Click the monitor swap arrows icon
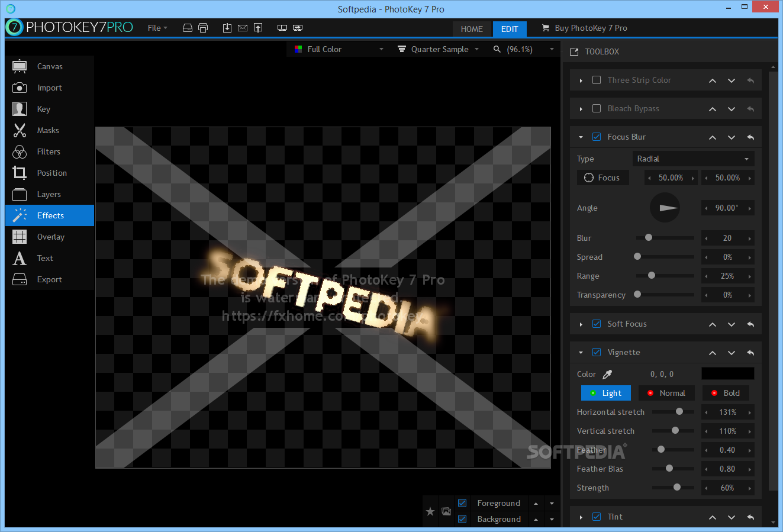The height and width of the screenshot is (532, 783). [x=298, y=28]
